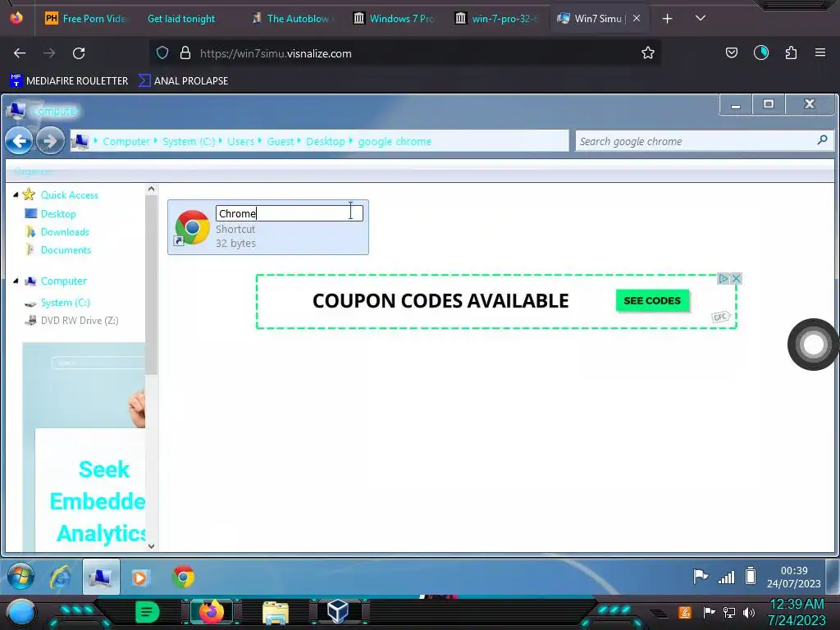Select Users in the breadcrumb path

(240, 141)
